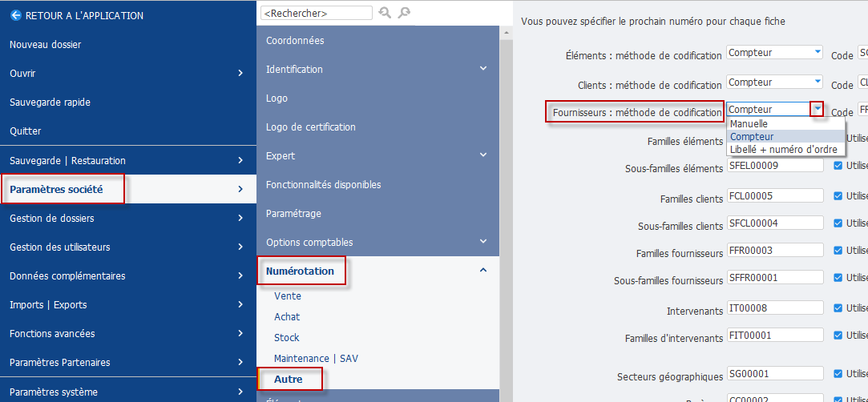Expand the Expert section chevron
Viewport: 868px width, 402px height.
pos(483,155)
